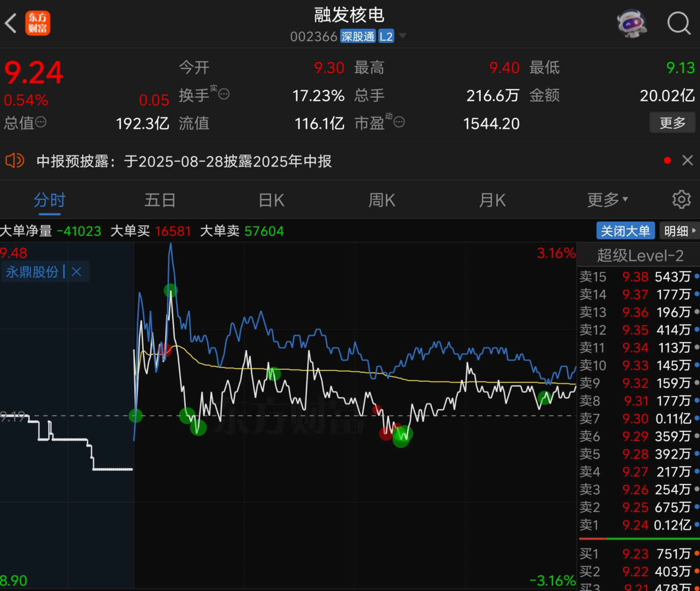
Task: Select 卖7 order row at 9.30
Action: (639, 419)
